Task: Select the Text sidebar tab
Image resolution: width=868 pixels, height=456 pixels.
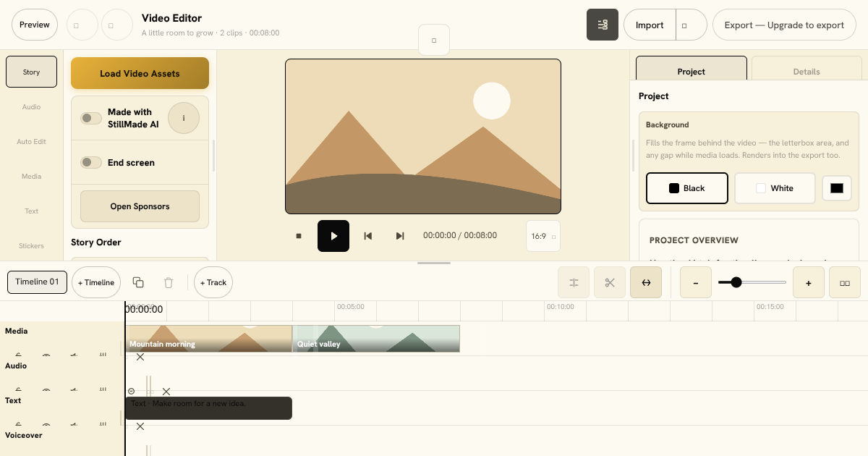Action: [x=31, y=211]
